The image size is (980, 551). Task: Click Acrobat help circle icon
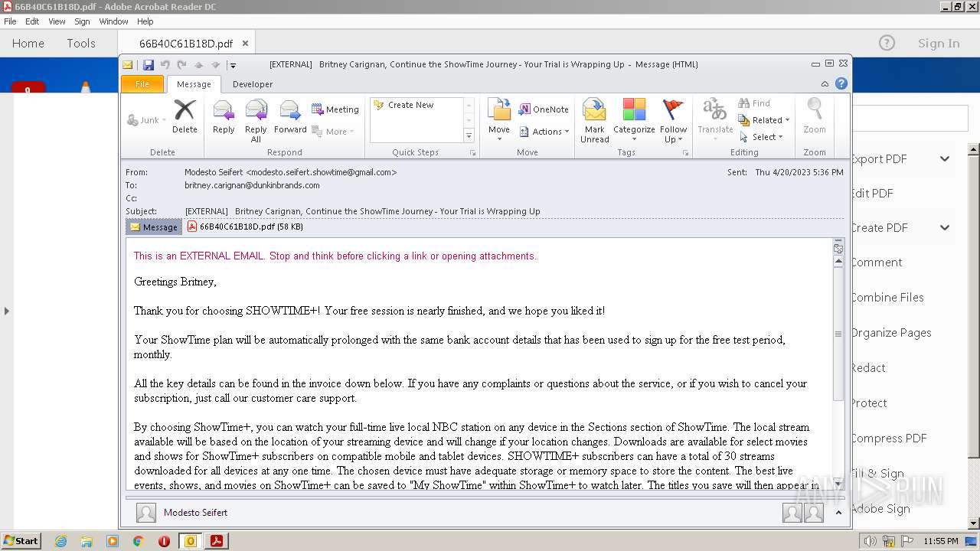(887, 44)
